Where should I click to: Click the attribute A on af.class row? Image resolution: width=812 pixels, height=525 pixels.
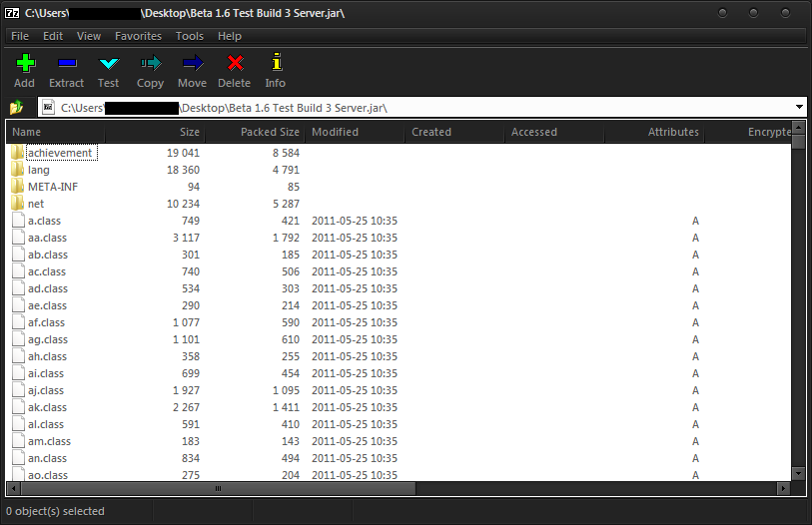click(695, 322)
